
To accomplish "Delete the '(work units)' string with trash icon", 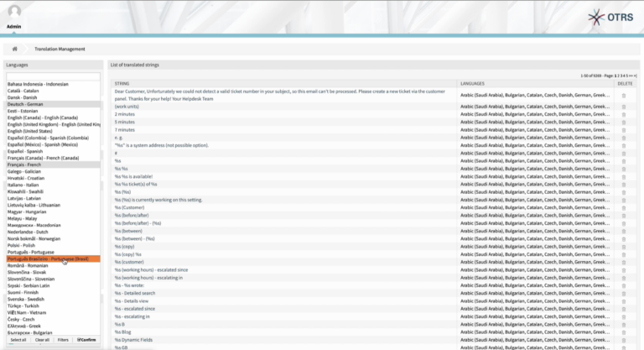I will tap(624, 107).
